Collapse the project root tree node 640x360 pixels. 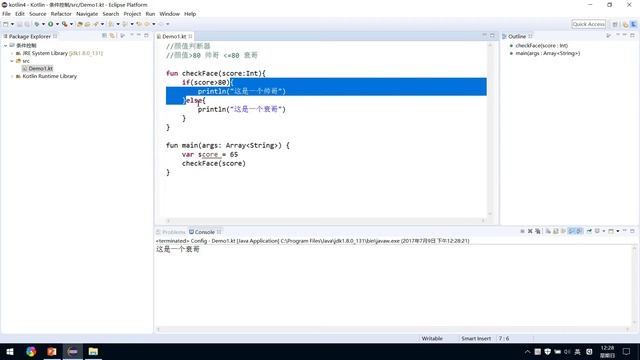click(x=6, y=45)
